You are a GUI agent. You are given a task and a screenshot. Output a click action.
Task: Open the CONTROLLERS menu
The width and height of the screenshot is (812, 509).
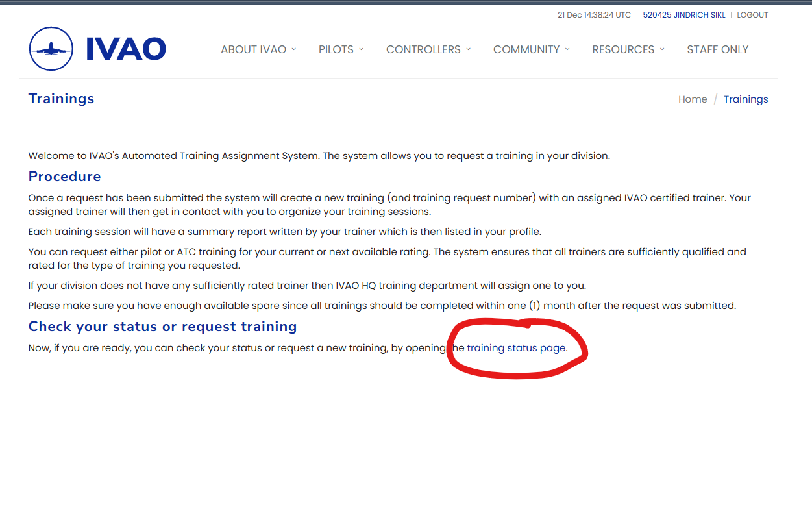(x=423, y=49)
